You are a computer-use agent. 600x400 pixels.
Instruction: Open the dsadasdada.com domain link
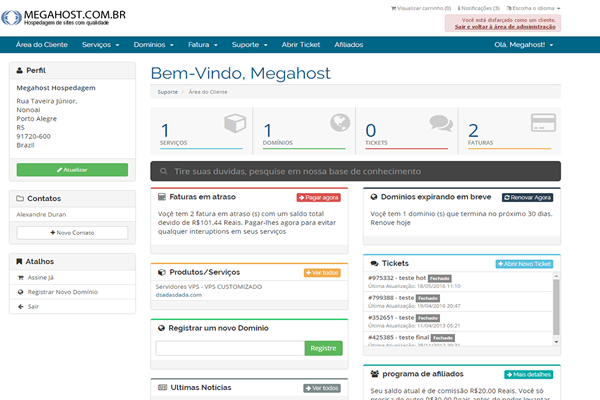click(x=179, y=295)
